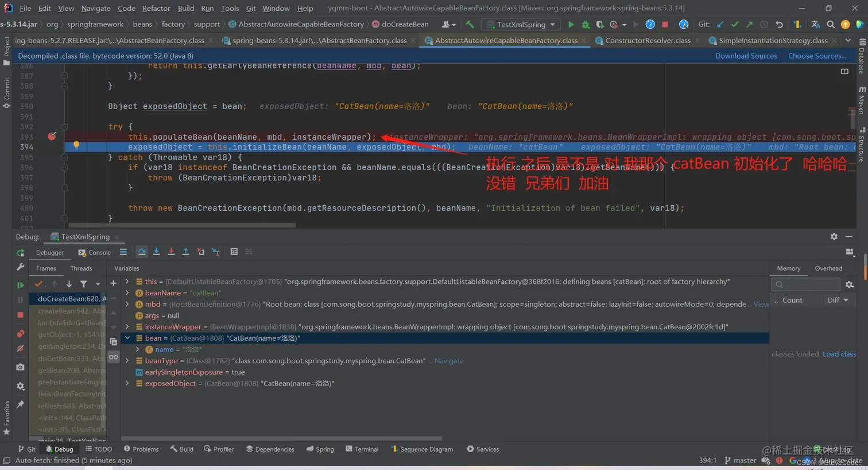Click the Step Out debugger icon

click(186, 252)
